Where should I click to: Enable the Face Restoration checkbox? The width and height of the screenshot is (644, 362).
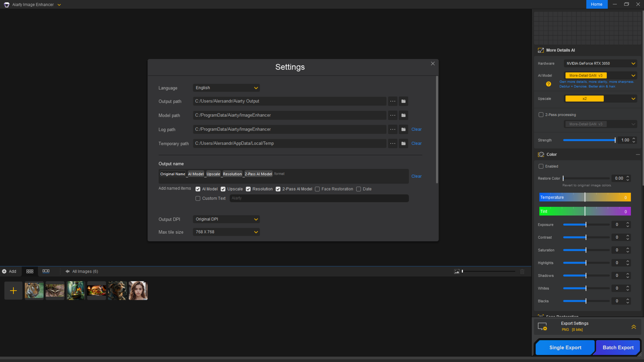coord(317,189)
